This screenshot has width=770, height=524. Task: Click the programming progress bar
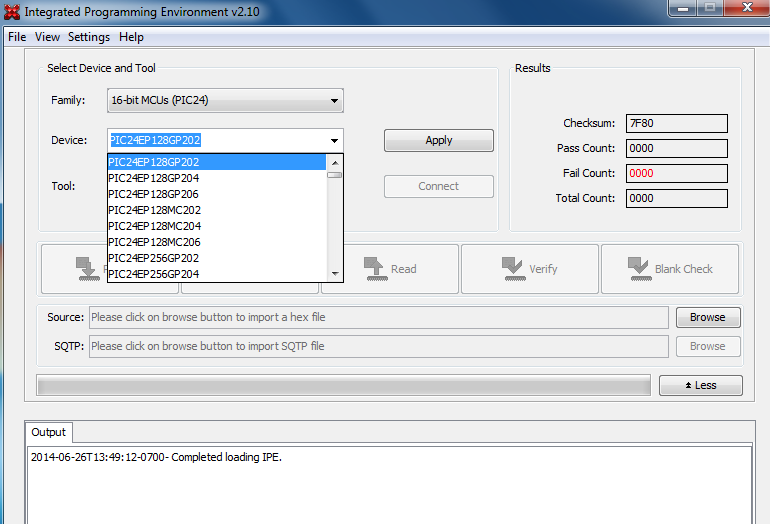(343, 385)
